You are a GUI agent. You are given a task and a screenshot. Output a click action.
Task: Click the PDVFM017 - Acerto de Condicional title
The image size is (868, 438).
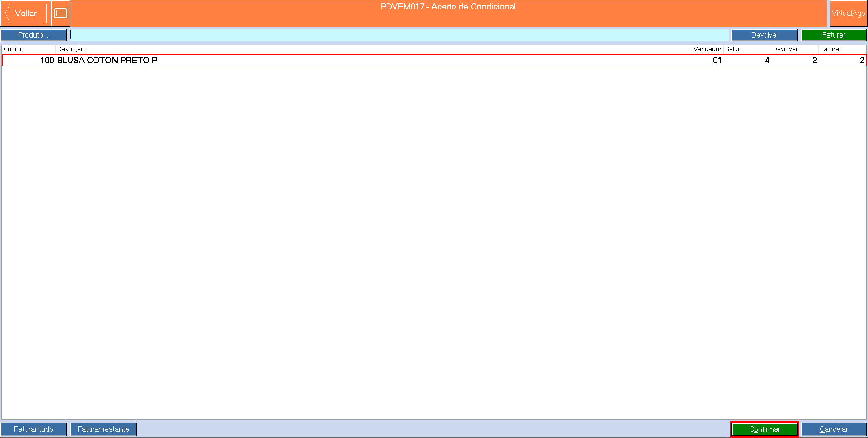point(448,7)
